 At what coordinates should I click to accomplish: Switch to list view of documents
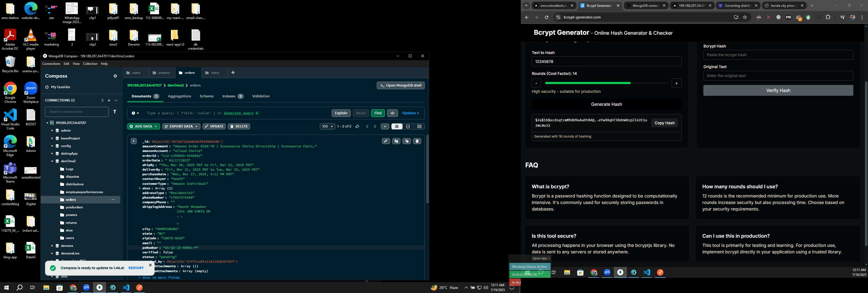pyautogui.click(x=397, y=126)
